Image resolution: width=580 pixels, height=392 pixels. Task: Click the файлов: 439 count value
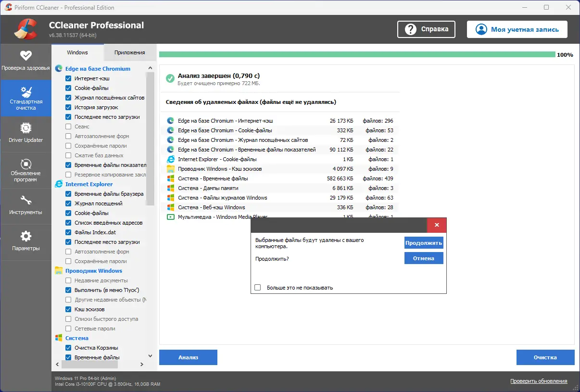pos(379,178)
